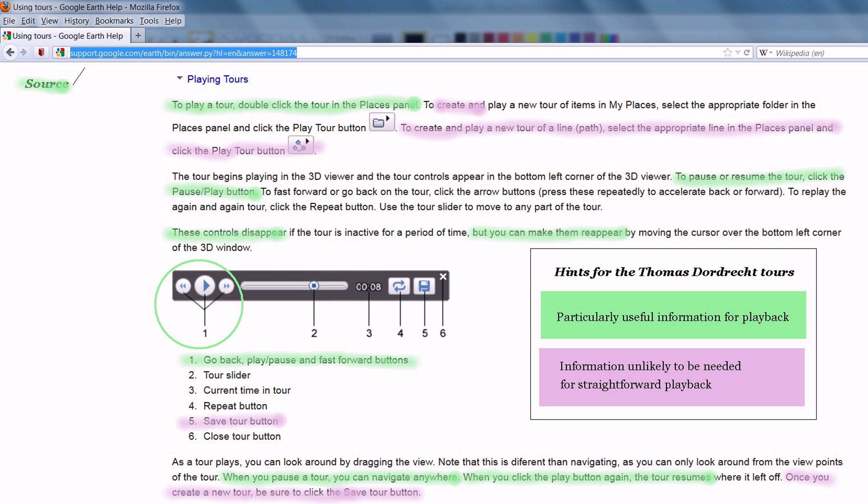Bookmark this page with the star icon
Image resolution: width=868 pixels, height=504 pixels.
click(x=728, y=53)
